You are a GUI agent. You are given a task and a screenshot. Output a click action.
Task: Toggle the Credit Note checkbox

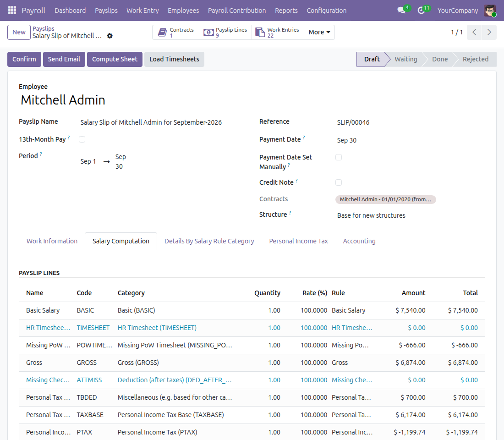coord(339,182)
